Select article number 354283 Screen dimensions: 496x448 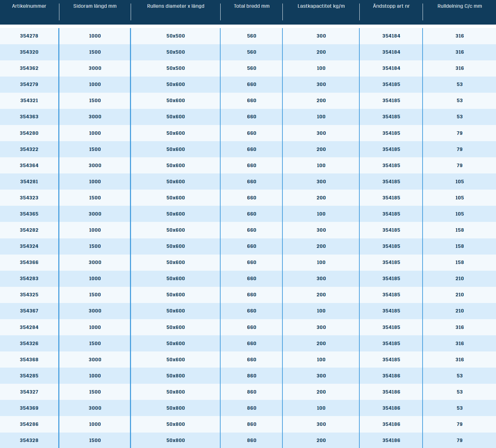pyautogui.click(x=29, y=278)
